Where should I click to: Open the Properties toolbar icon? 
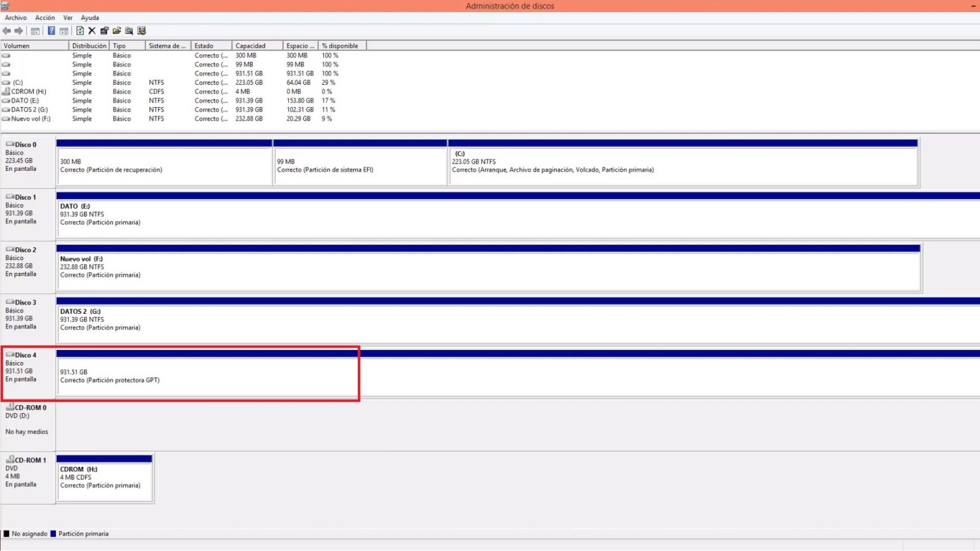click(x=105, y=31)
